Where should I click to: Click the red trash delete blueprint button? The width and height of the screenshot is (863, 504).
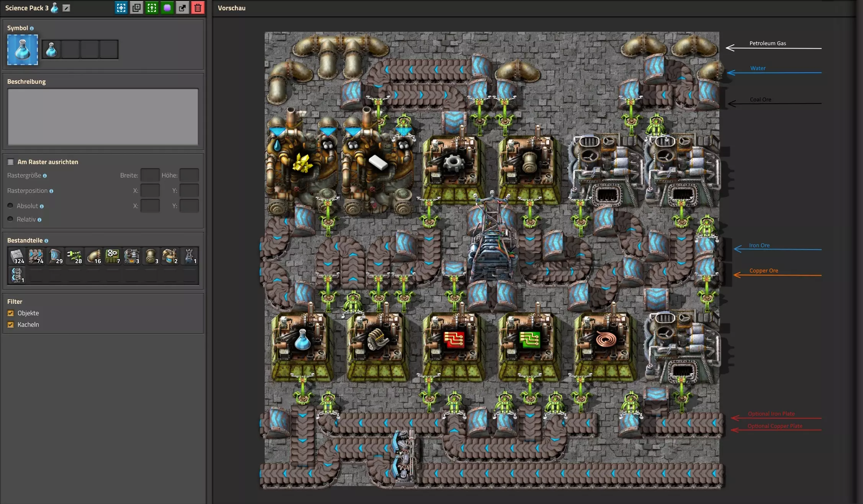[x=198, y=8]
